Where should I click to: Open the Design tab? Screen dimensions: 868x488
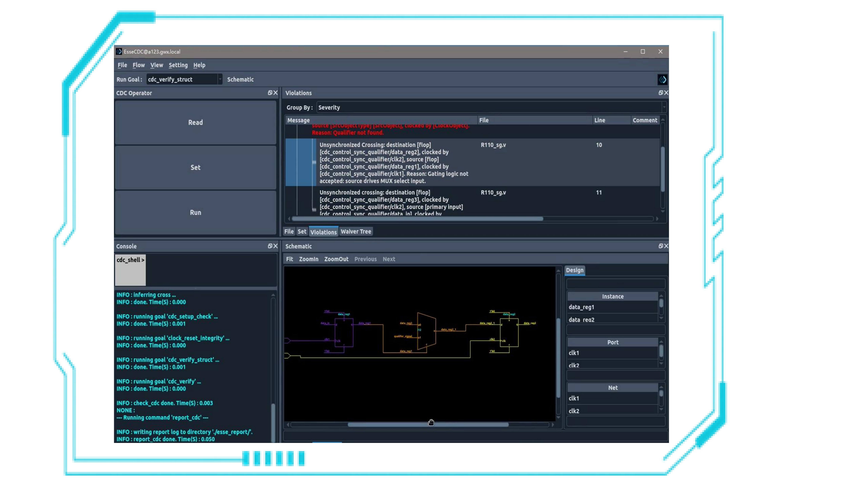point(575,270)
